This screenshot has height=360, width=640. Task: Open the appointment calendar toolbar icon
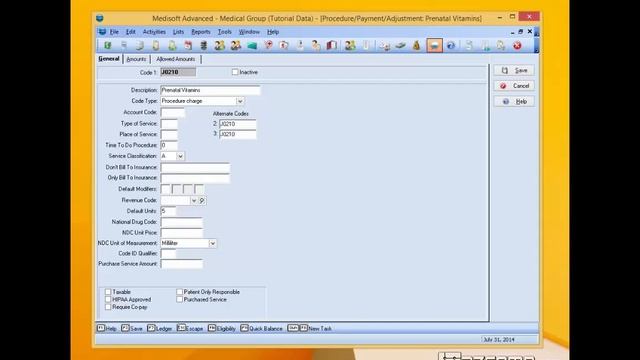pyautogui.click(x=188, y=45)
